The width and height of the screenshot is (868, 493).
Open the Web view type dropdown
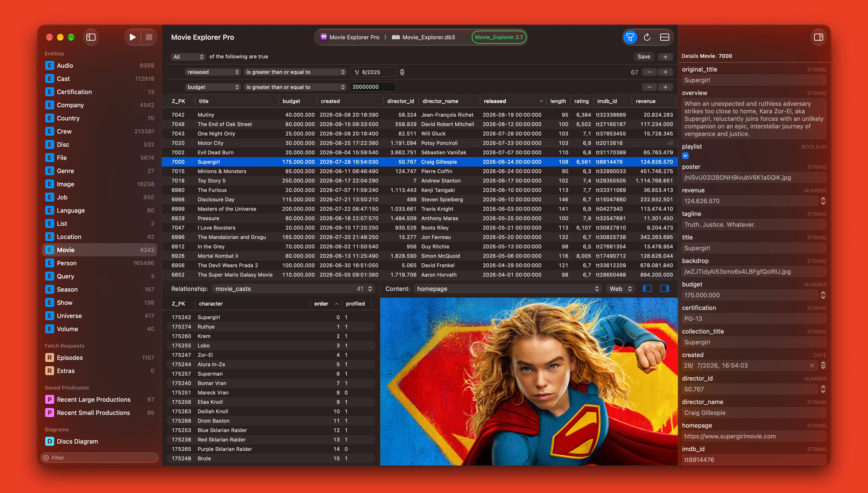click(x=620, y=289)
